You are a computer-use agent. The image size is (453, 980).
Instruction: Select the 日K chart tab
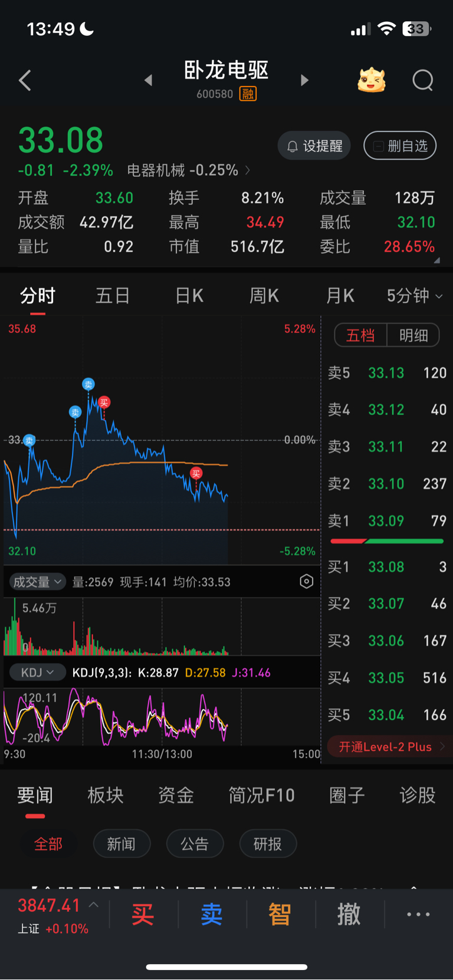(x=189, y=296)
